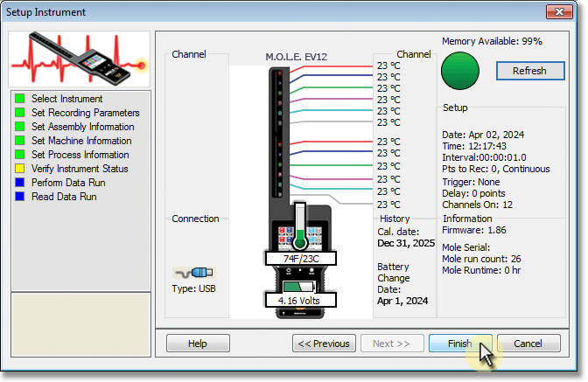The height and width of the screenshot is (382, 588).
Task: Go back with the << Previous button
Action: [x=324, y=343]
